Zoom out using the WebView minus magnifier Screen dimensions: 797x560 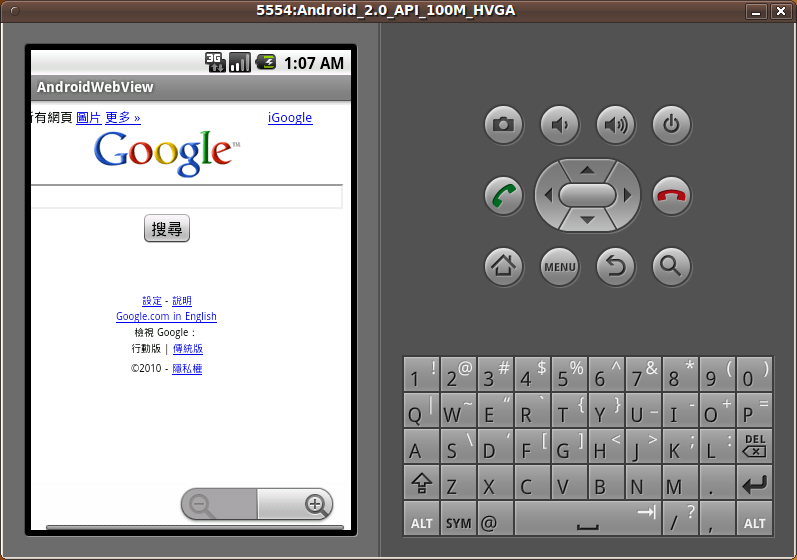click(x=219, y=504)
